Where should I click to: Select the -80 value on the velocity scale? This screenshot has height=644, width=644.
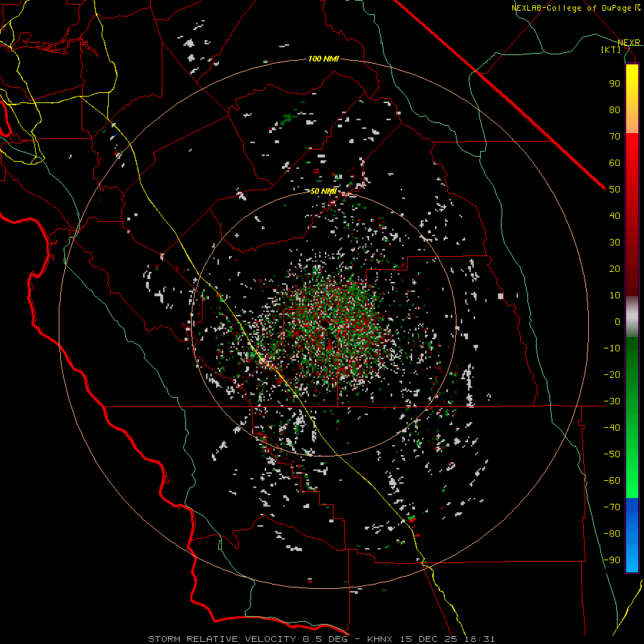coord(612,534)
